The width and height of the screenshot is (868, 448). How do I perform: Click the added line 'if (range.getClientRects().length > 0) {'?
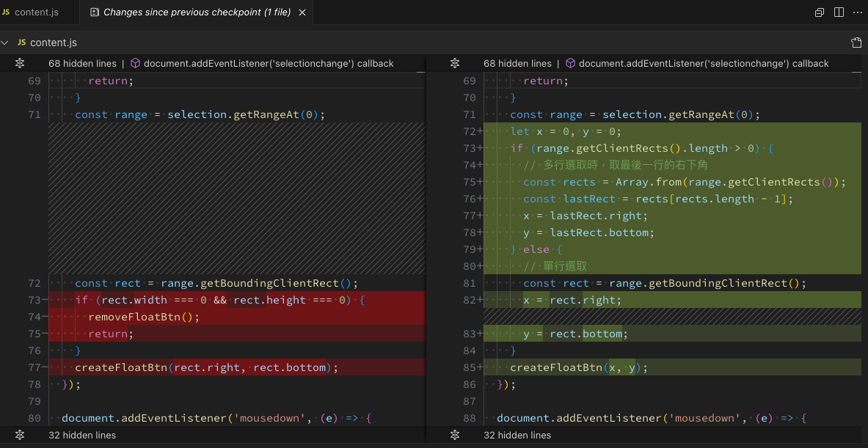641,148
